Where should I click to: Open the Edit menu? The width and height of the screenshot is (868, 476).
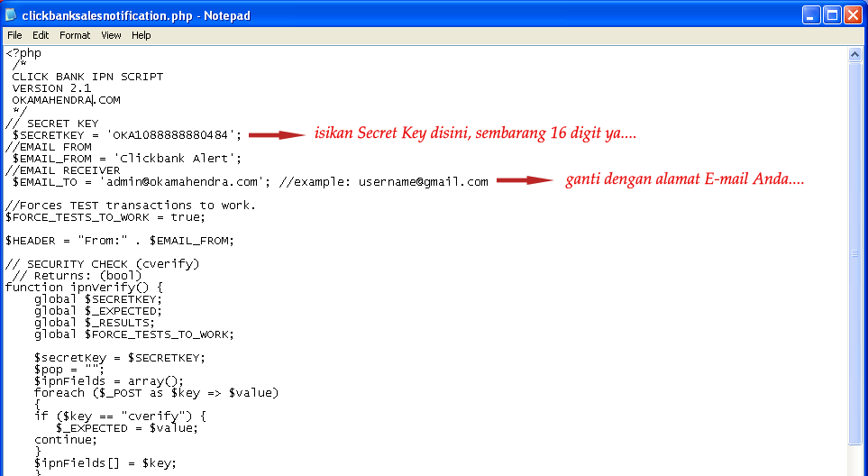click(x=41, y=35)
